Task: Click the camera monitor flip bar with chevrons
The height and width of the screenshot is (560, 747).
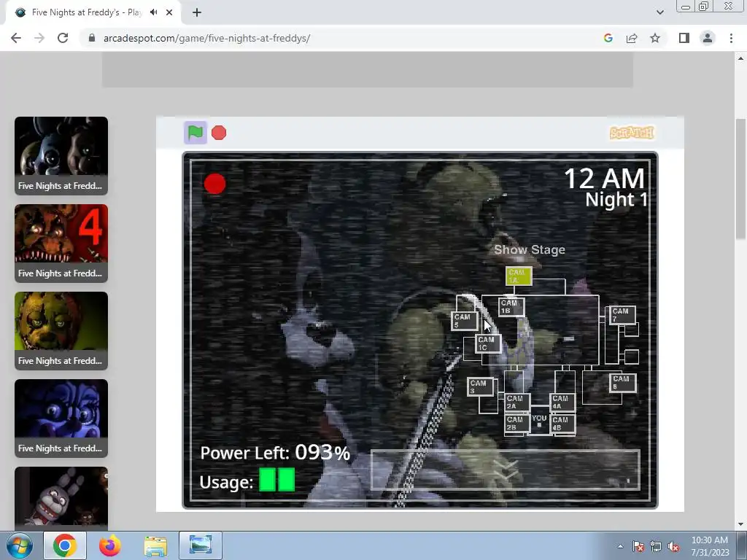Action: (506, 470)
